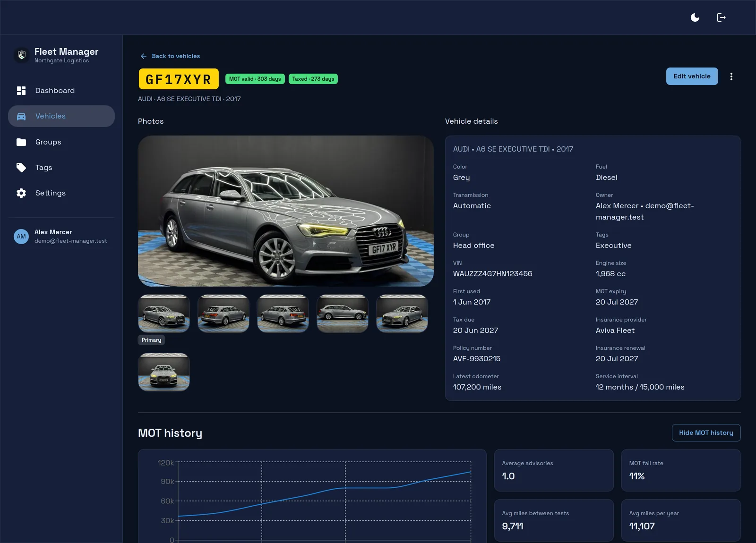Click the Avg miles per year card
The height and width of the screenshot is (543, 756).
(x=681, y=520)
